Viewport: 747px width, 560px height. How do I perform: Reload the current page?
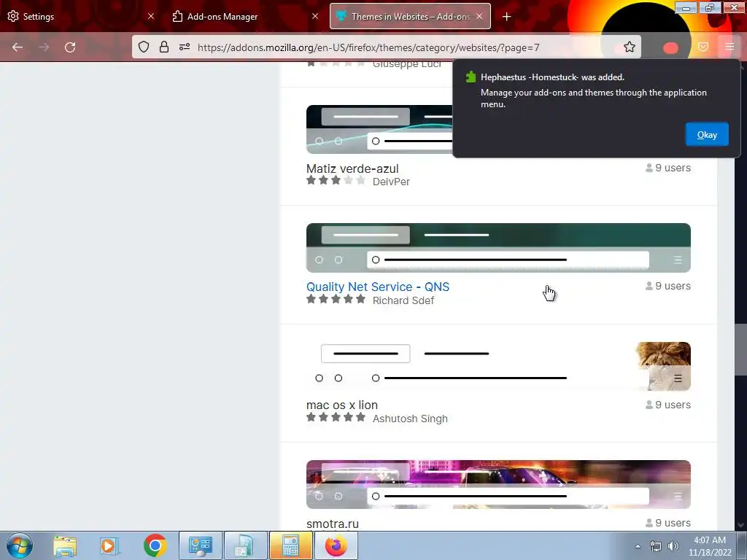70,47
